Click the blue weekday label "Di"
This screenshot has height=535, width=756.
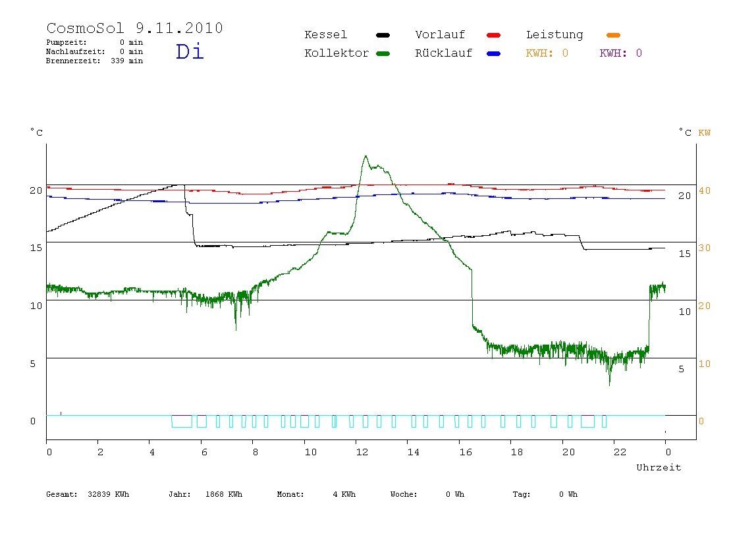(x=190, y=51)
